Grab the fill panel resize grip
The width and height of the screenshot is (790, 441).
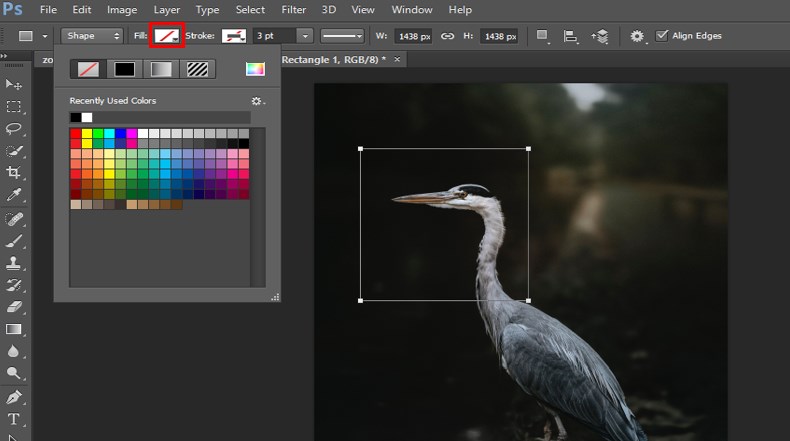[x=275, y=297]
